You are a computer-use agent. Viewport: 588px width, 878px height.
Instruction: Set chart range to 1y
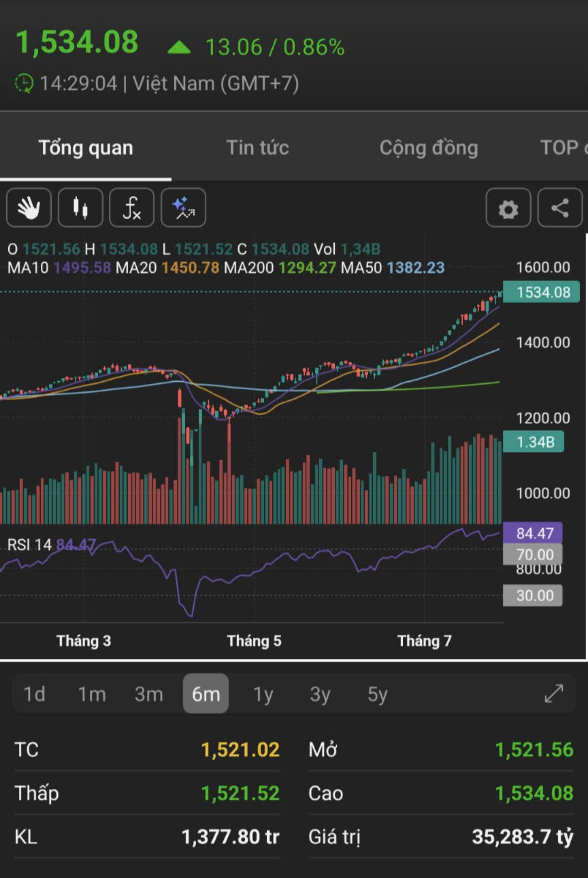point(263,694)
